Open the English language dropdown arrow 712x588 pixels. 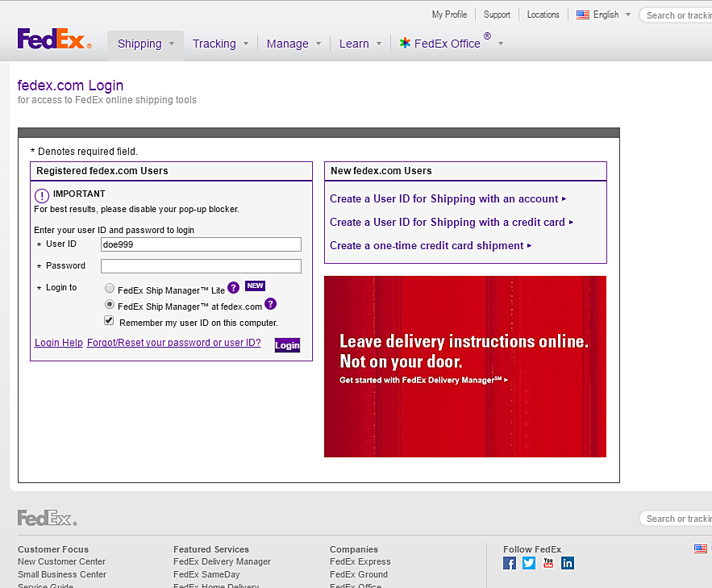coord(628,15)
